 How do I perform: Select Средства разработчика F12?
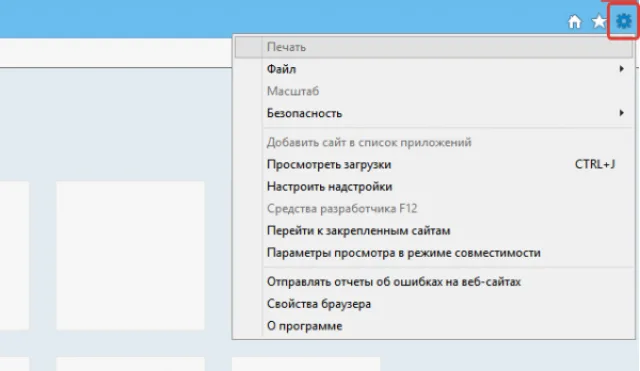click(433, 209)
